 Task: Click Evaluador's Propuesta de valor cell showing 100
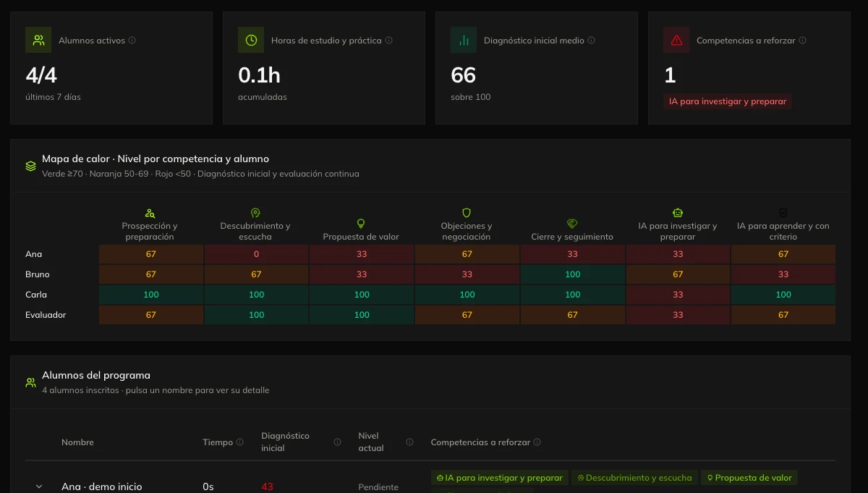point(362,315)
